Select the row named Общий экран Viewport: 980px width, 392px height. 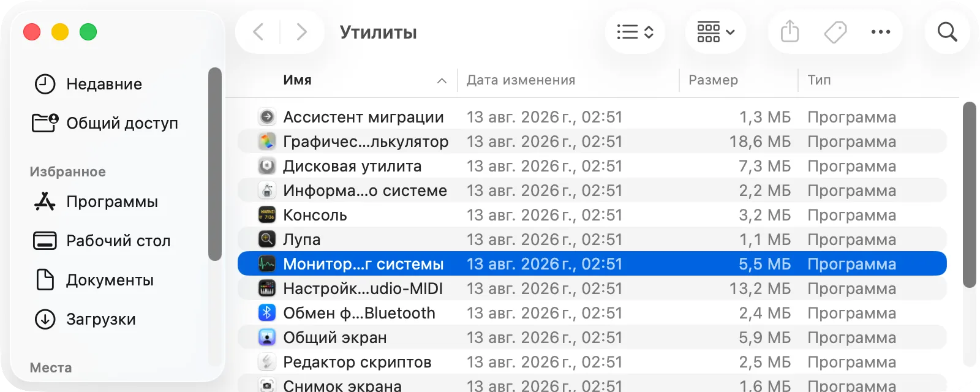pos(592,337)
